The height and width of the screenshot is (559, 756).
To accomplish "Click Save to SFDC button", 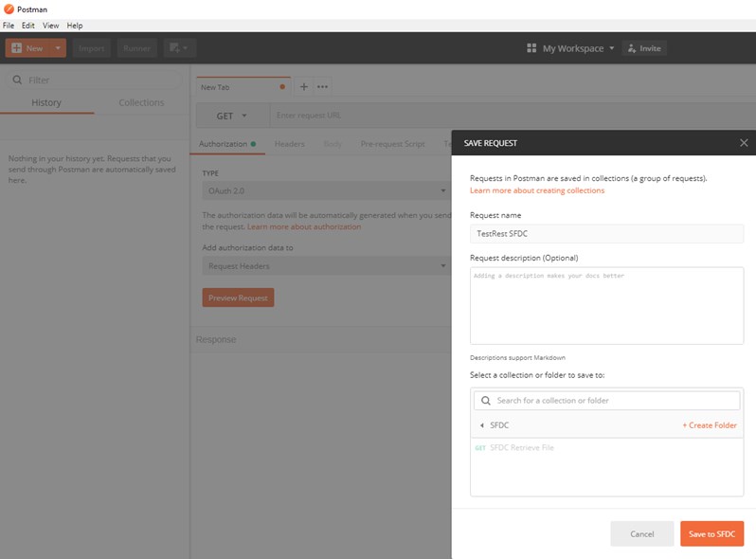I will pyautogui.click(x=711, y=534).
